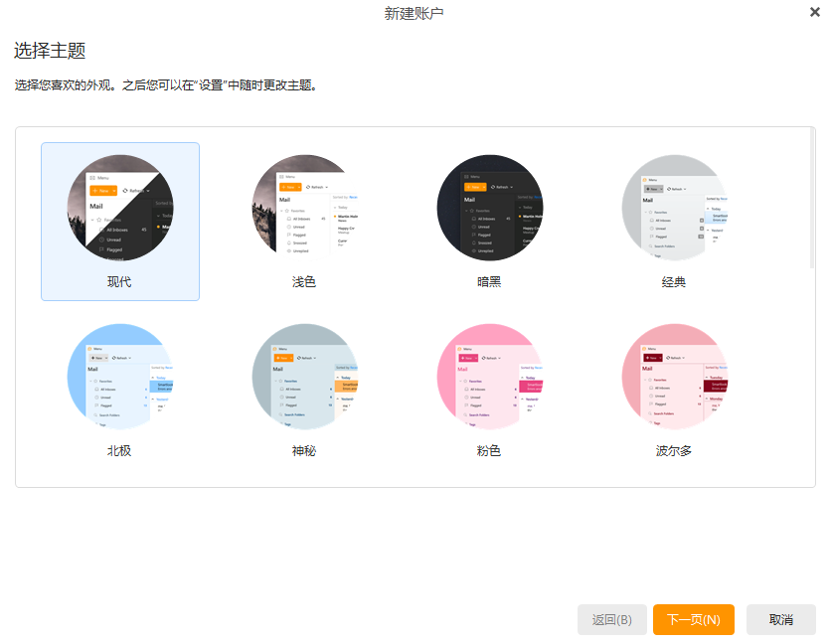Click the 浅色 theme label
This screenshot has width=831, height=644.
click(304, 282)
